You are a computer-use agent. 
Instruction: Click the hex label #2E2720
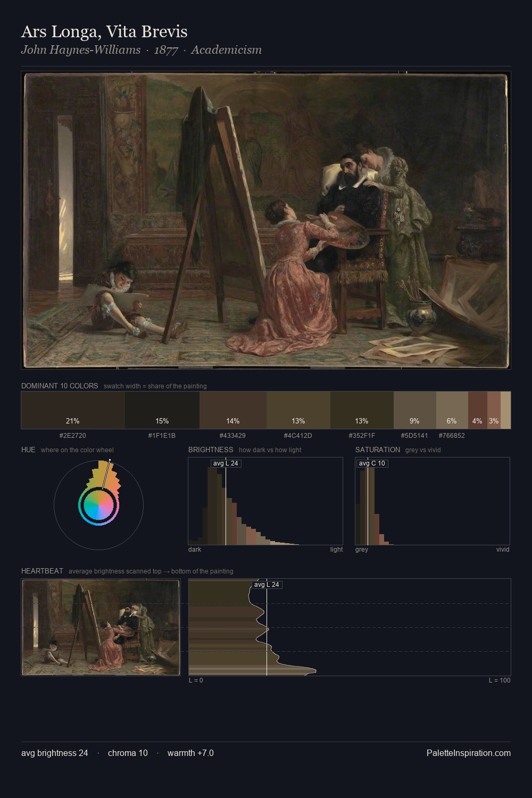tap(73, 436)
